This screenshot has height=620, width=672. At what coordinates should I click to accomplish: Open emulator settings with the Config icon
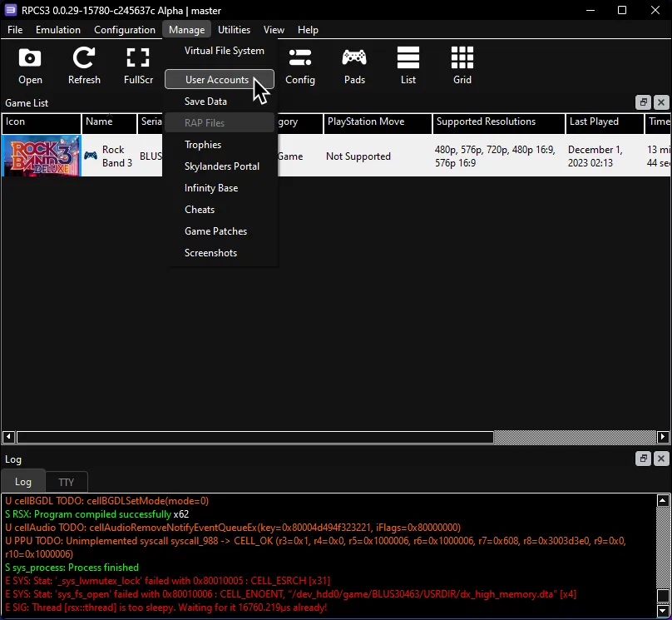tap(300, 67)
